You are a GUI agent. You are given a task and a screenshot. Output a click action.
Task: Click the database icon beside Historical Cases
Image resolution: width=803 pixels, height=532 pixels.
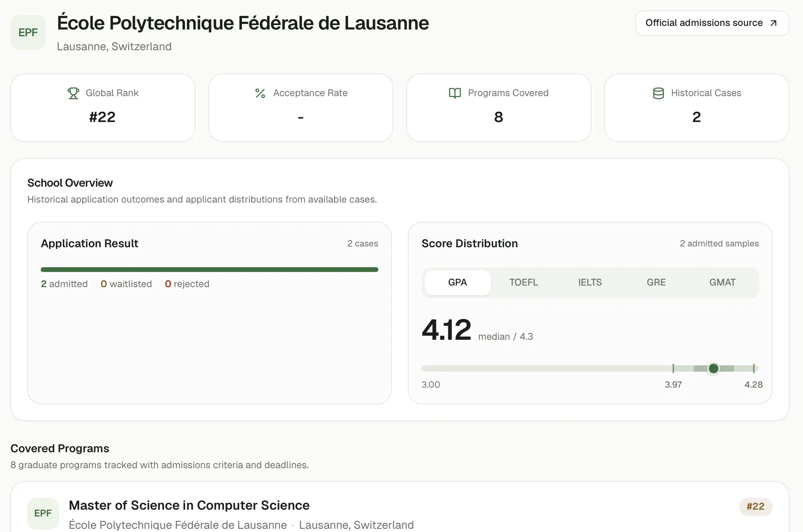(x=659, y=93)
